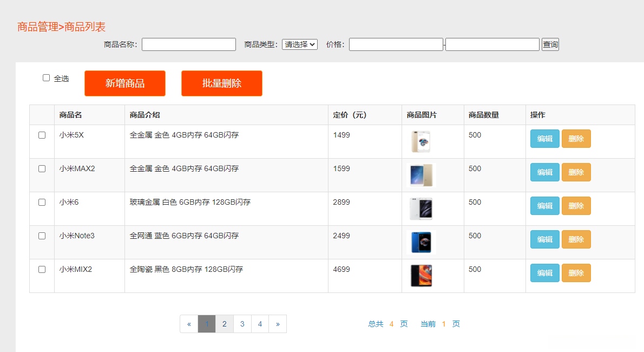Screen dimensions: 644x352
Task: Click the 商品名称 input field
Action: [189, 44]
